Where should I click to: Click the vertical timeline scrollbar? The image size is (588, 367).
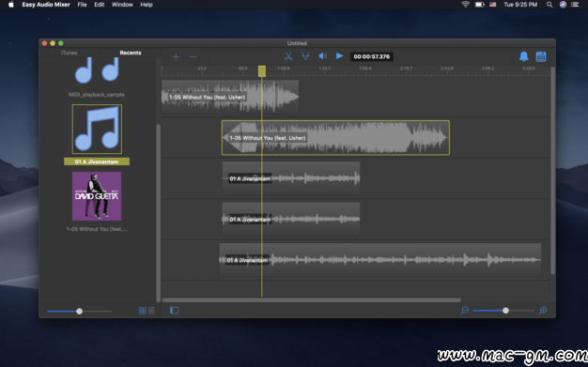pyautogui.click(x=552, y=171)
